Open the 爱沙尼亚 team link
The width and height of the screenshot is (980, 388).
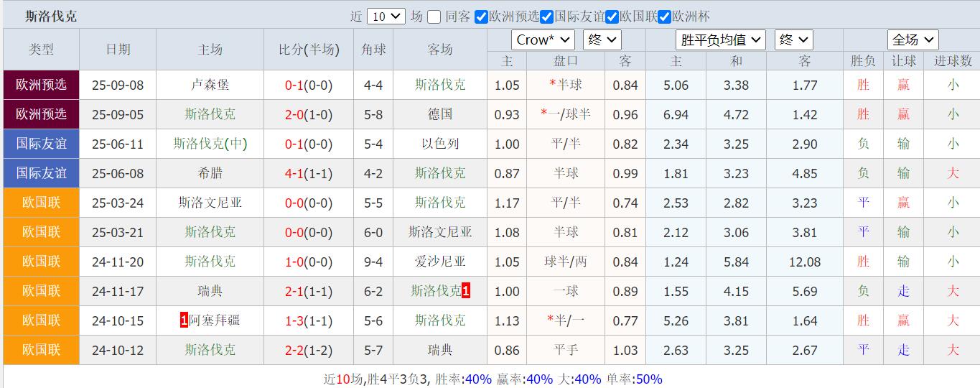(439, 262)
